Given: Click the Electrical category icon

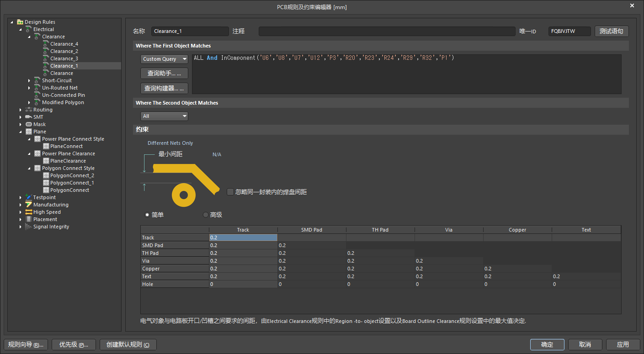Looking at the screenshot, I should (29, 29).
